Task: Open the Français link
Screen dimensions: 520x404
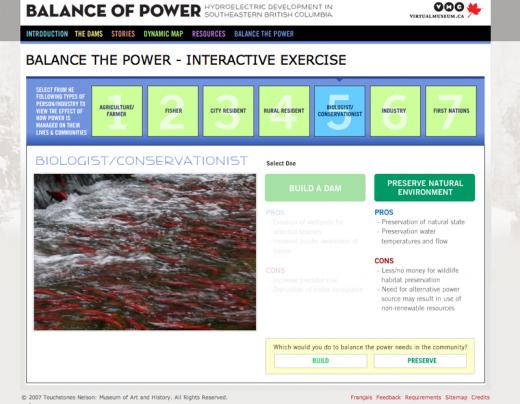Action: [x=361, y=397]
